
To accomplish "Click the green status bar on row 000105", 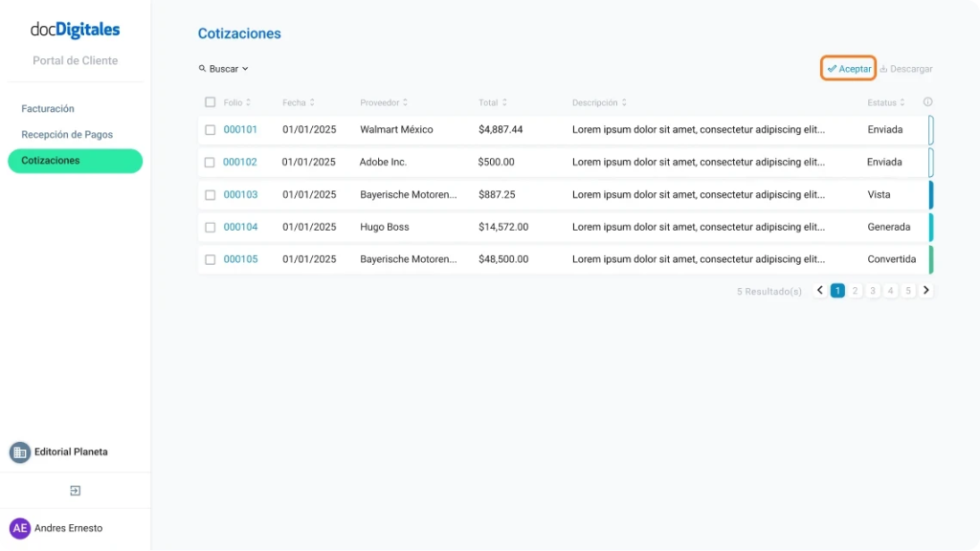I will pos(929,259).
